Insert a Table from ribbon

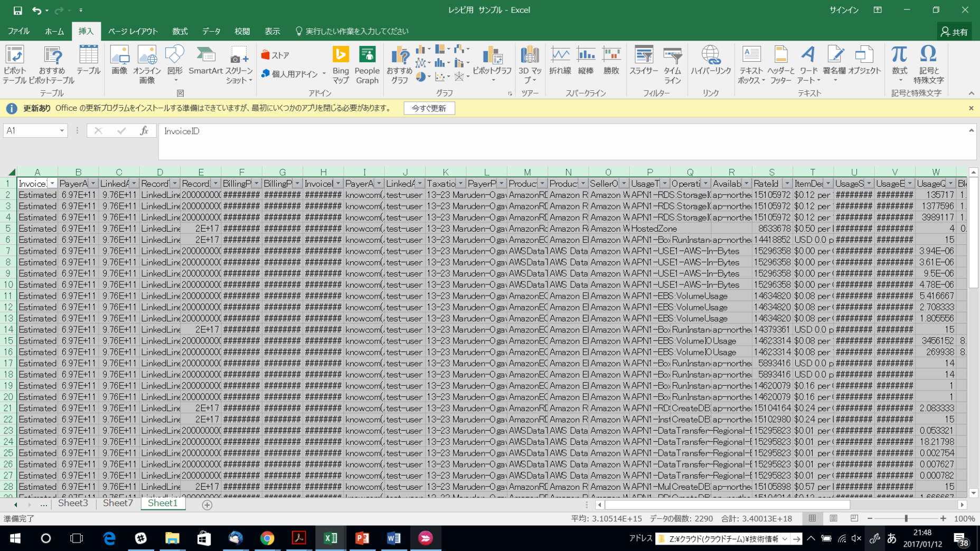pos(88,60)
